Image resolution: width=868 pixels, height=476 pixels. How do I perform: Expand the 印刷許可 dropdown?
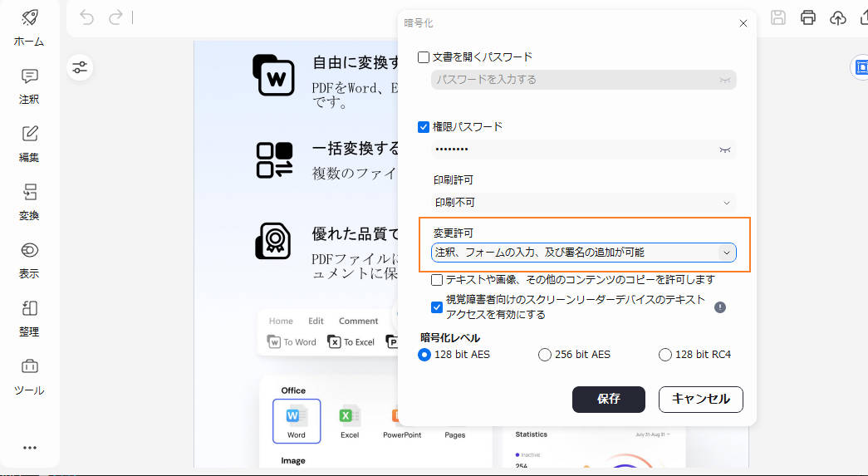[583, 202]
